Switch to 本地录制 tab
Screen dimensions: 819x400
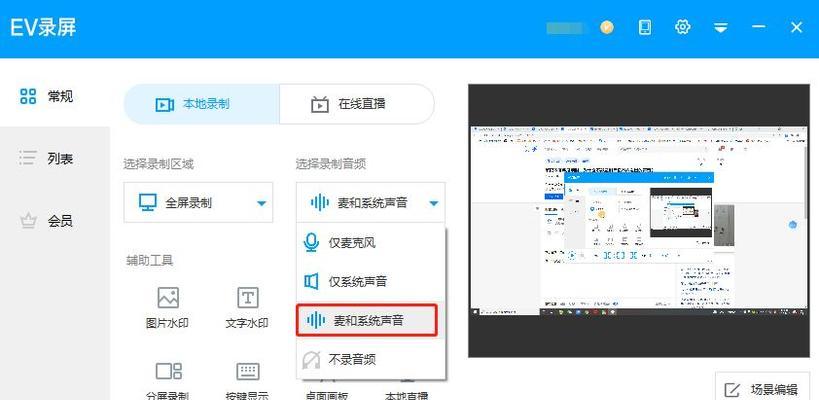click(202, 104)
